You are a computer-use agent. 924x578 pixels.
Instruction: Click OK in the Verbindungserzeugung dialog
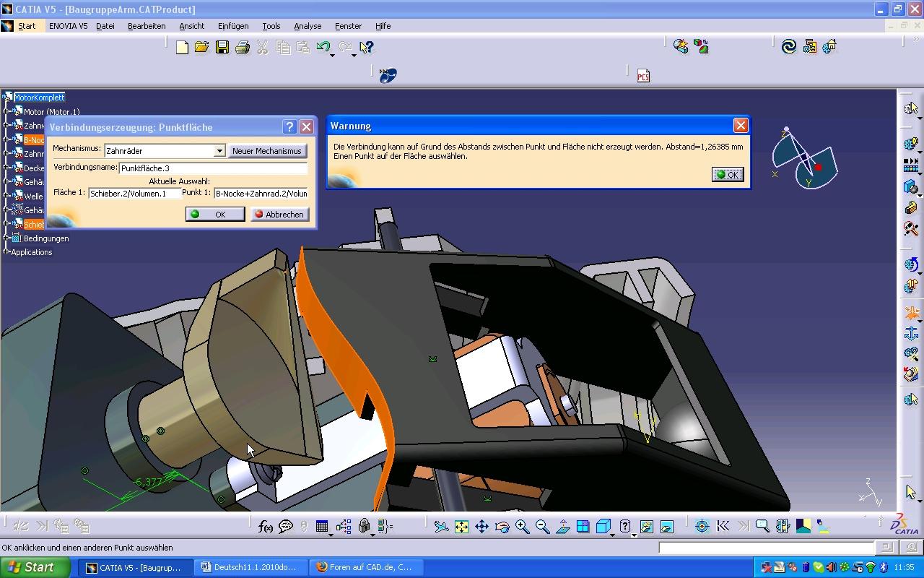pyautogui.click(x=215, y=215)
